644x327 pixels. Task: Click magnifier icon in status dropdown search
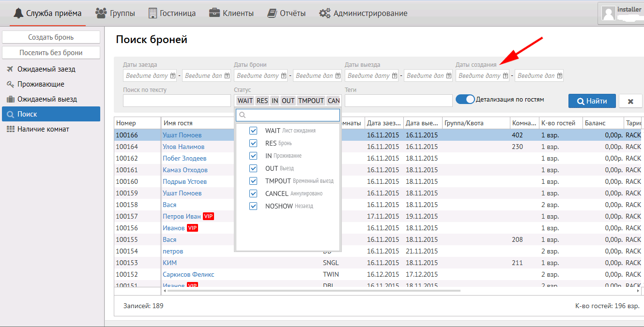coord(243,115)
